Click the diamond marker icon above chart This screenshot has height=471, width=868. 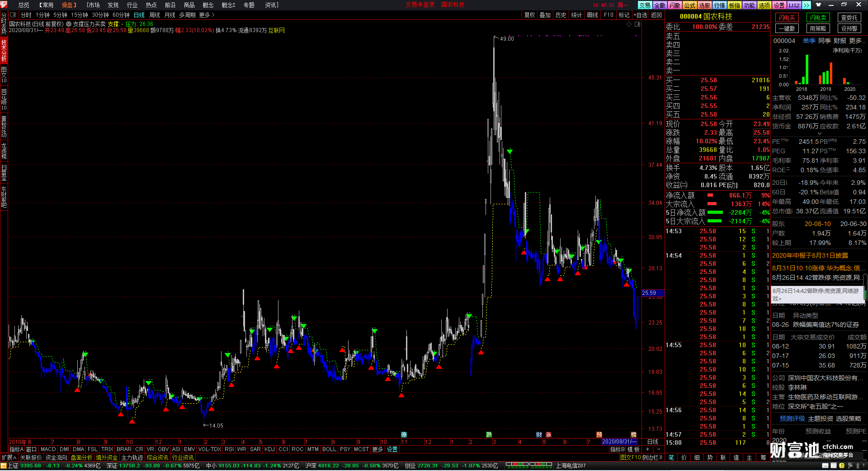[629, 24]
